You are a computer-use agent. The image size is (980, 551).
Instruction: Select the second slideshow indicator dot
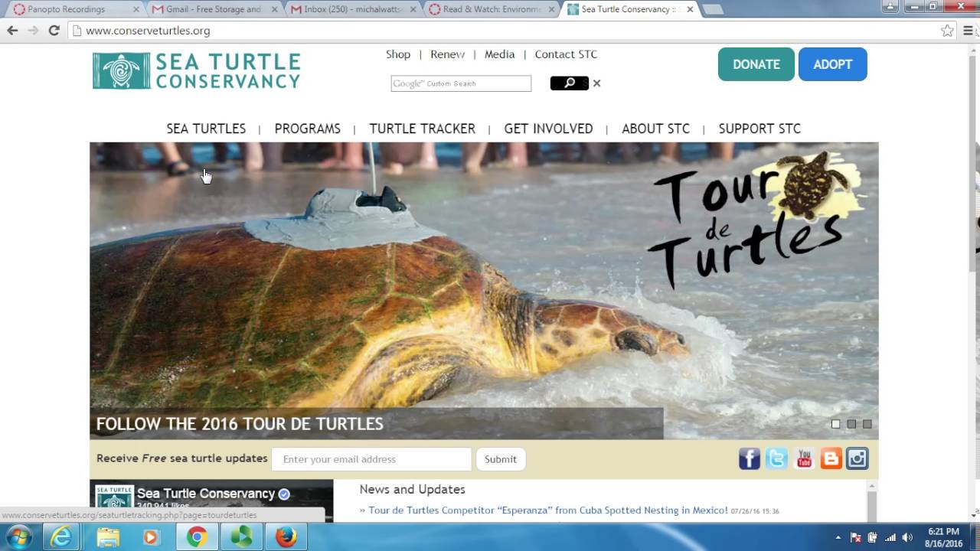(x=851, y=424)
